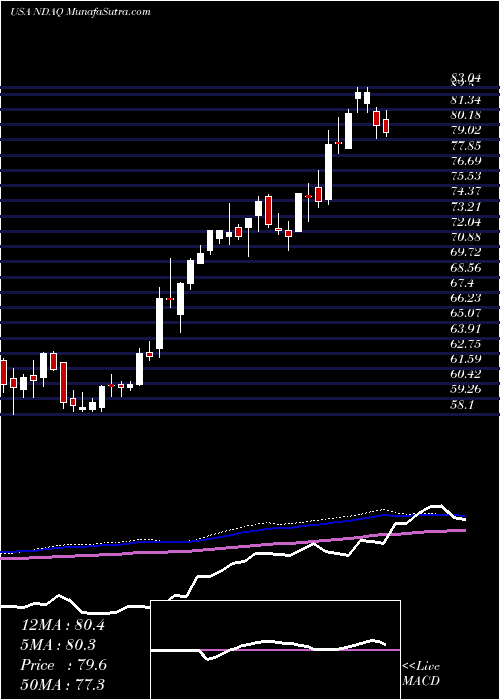Click the 69.72 price axis label

465,252
